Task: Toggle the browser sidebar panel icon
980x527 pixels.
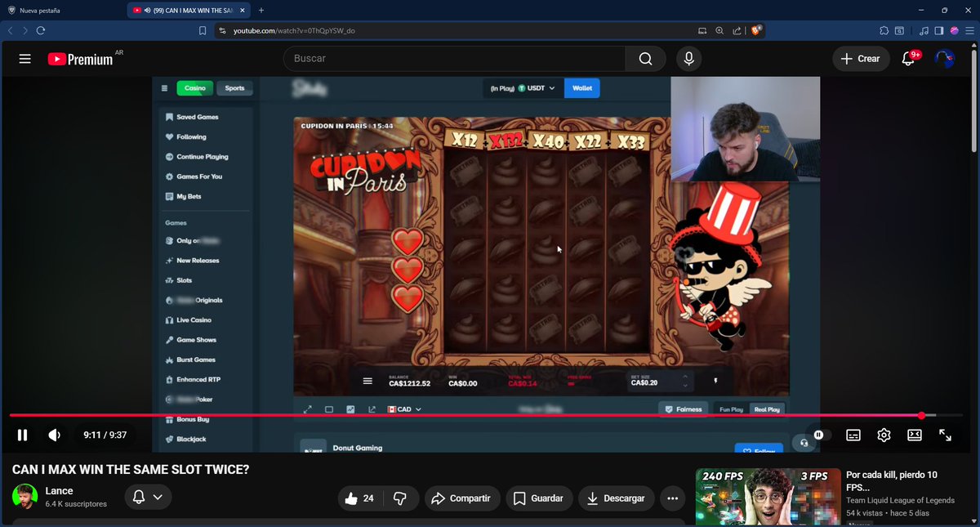Action: point(938,30)
